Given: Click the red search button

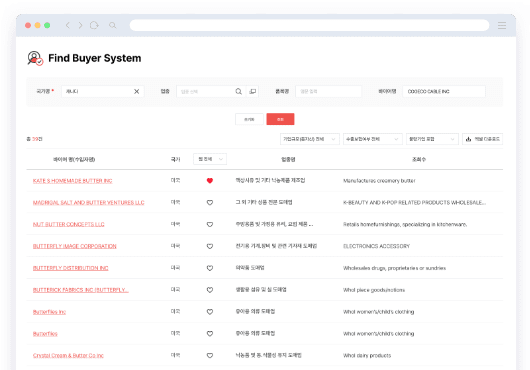Looking at the screenshot, I should tap(280, 119).
